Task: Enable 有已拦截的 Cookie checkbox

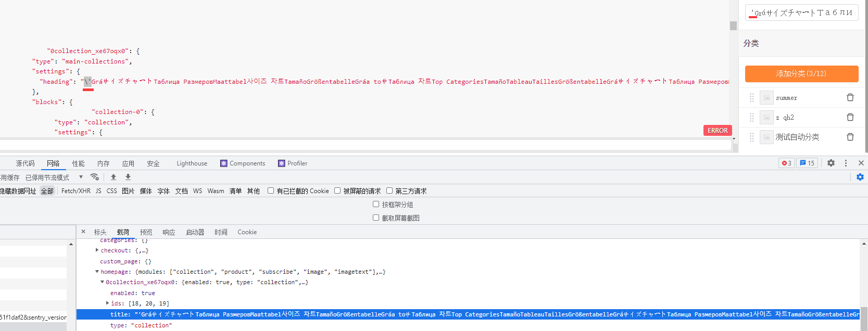Action: [271, 190]
